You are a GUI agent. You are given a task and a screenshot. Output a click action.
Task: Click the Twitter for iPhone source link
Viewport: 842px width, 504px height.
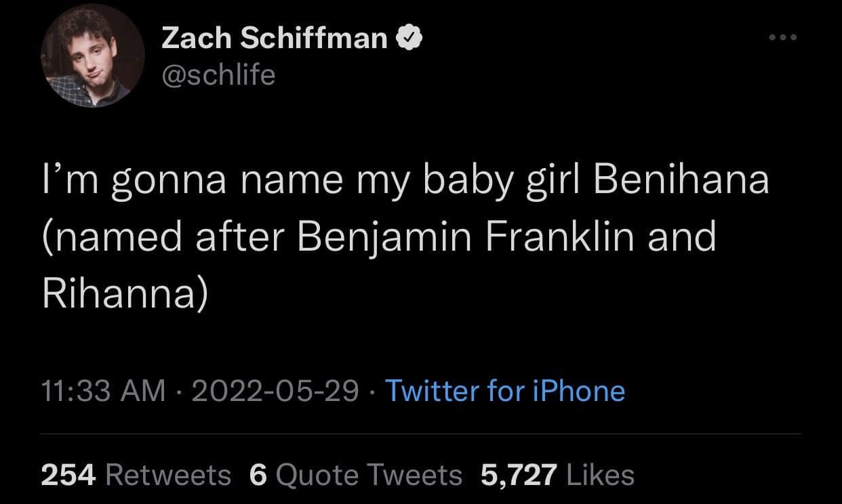point(504,391)
